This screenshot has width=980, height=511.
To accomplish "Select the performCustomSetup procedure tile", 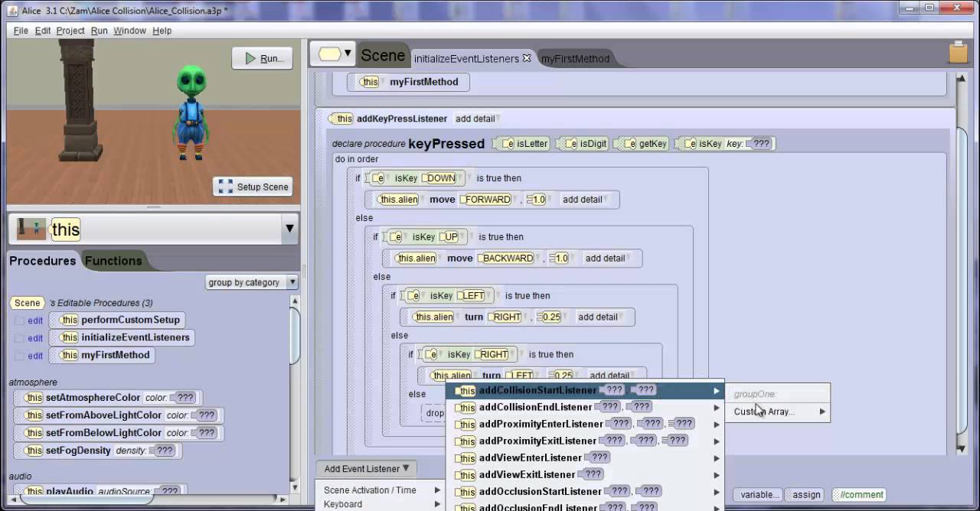I will [117, 320].
